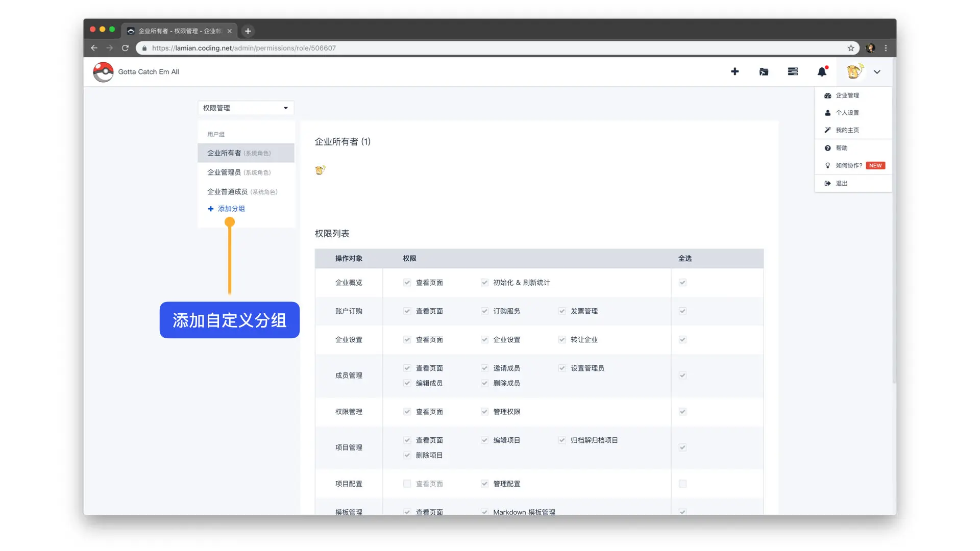Click the Pokeball logo beside Gotta Catch Em All
This screenshot has width=980, height=551.
tap(103, 72)
